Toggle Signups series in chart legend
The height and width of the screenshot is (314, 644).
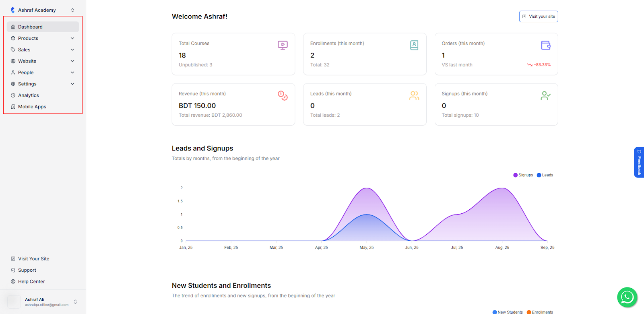coord(523,175)
